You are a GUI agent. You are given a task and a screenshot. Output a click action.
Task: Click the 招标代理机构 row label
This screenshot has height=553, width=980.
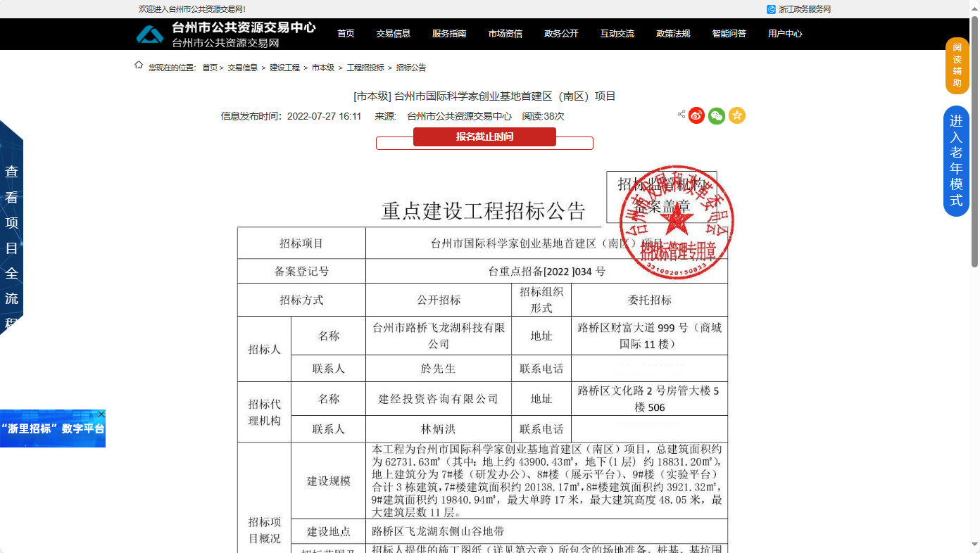coord(264,412)
